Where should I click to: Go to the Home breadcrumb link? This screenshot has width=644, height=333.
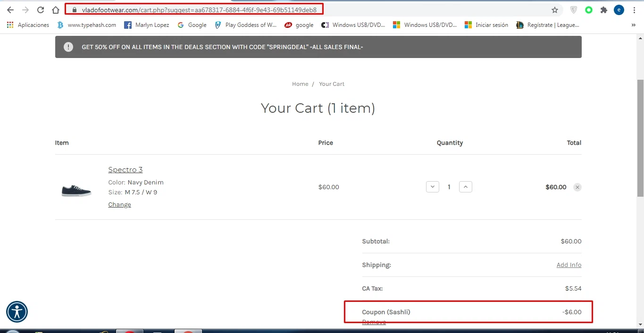pyautogui.click(x=300, y=84)
